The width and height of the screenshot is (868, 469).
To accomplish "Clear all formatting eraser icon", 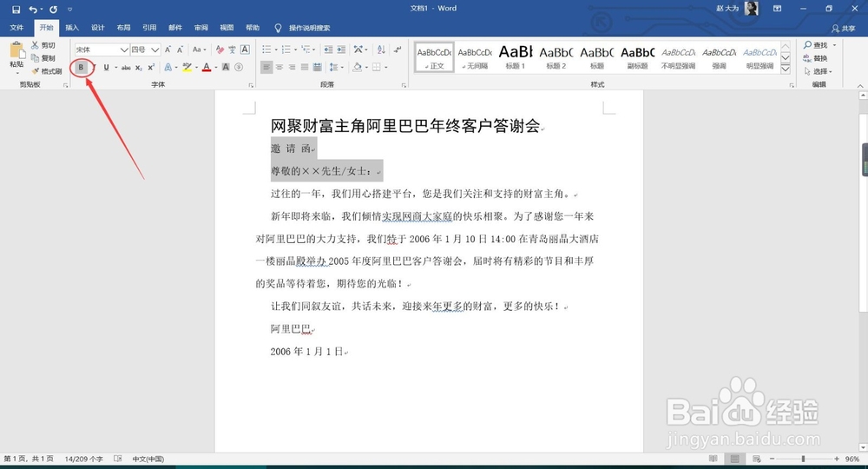I will [220, 50].
